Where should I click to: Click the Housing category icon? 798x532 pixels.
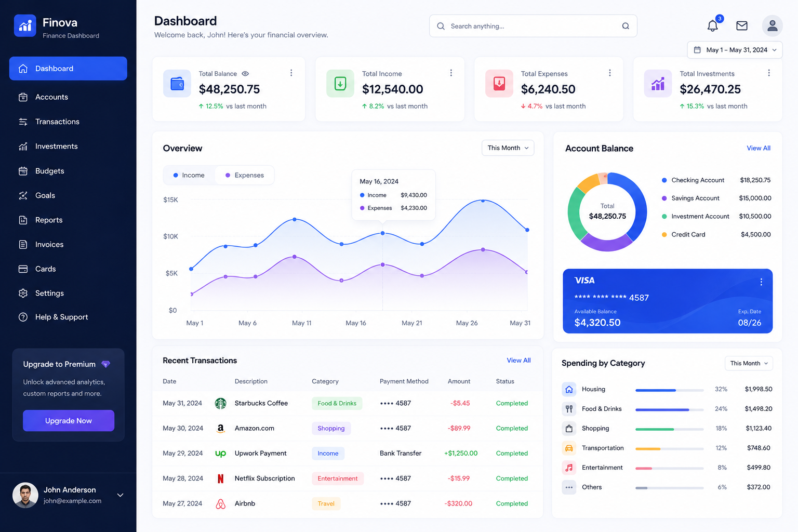click(x=569, y=389)
